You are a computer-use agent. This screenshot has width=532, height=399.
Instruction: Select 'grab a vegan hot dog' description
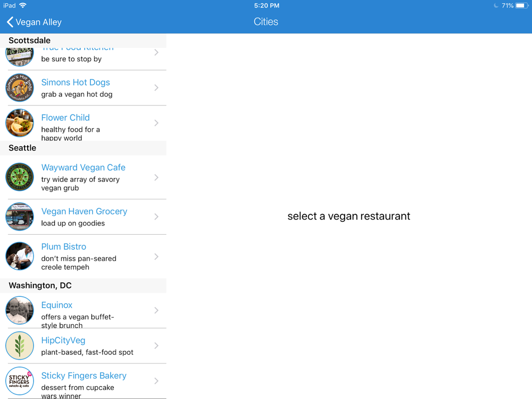77,94
